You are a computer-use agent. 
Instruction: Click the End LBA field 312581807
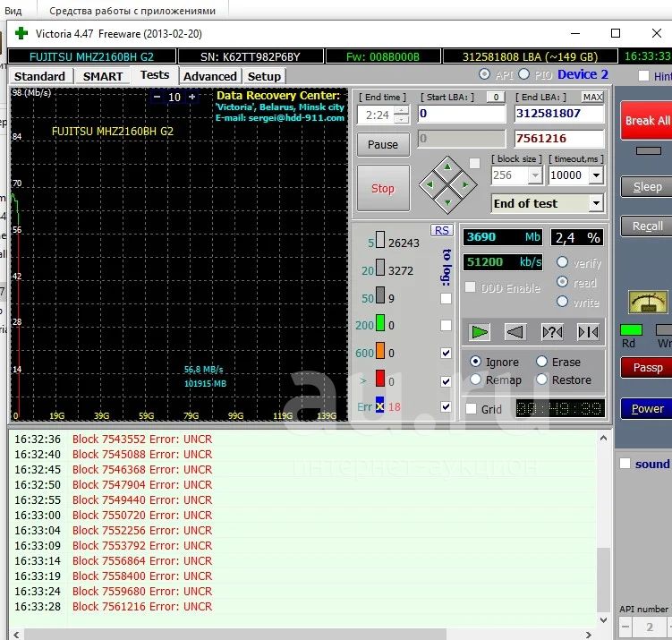(559, 114)
